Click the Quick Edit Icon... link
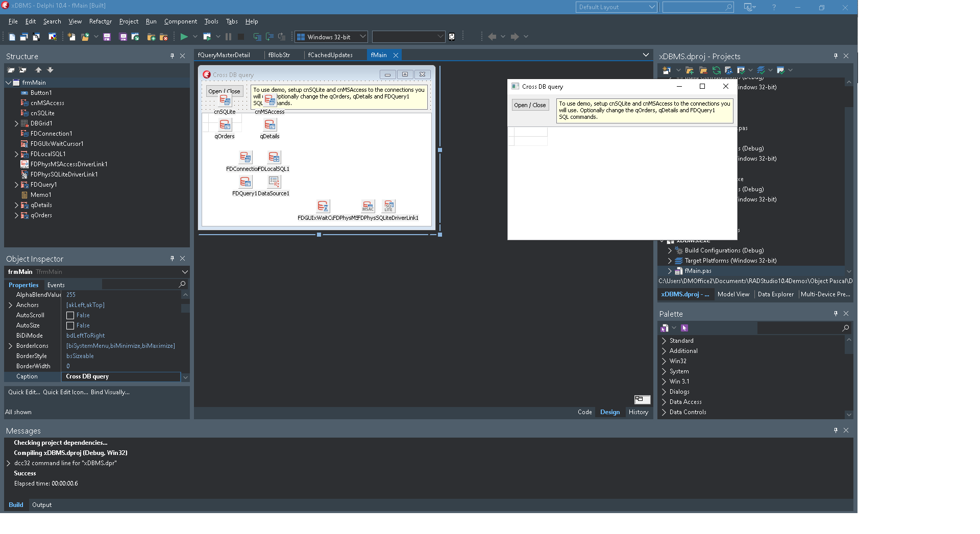980x534 pixels. (x=65, y=392)
